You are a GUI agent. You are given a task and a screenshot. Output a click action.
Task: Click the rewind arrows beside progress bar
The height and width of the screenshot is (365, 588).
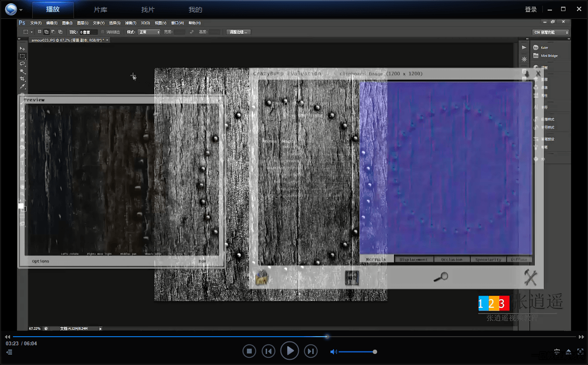(x=7, y=337)
